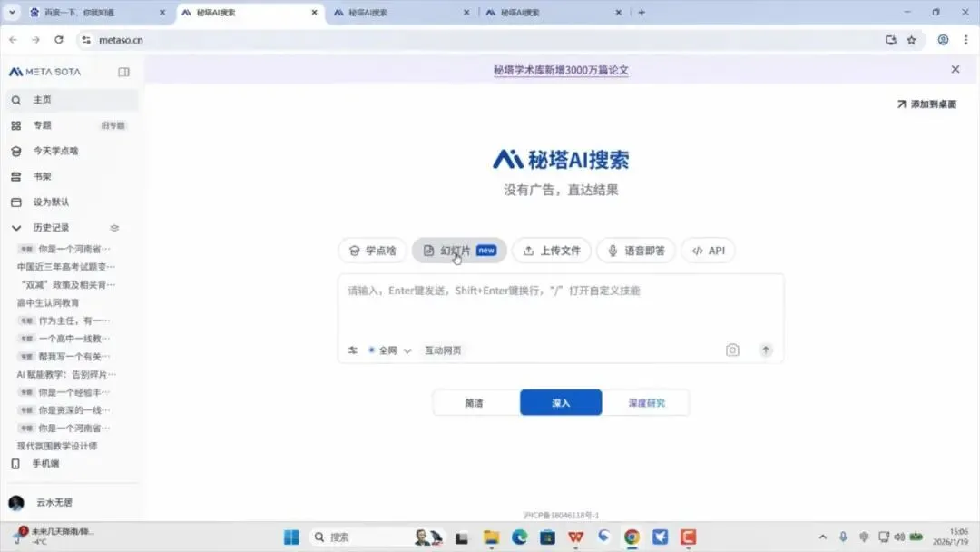The height and width of the screenshot is (552, 980).
Task: Open history item 高中生认同教育
Action: [x=48, y=303]
